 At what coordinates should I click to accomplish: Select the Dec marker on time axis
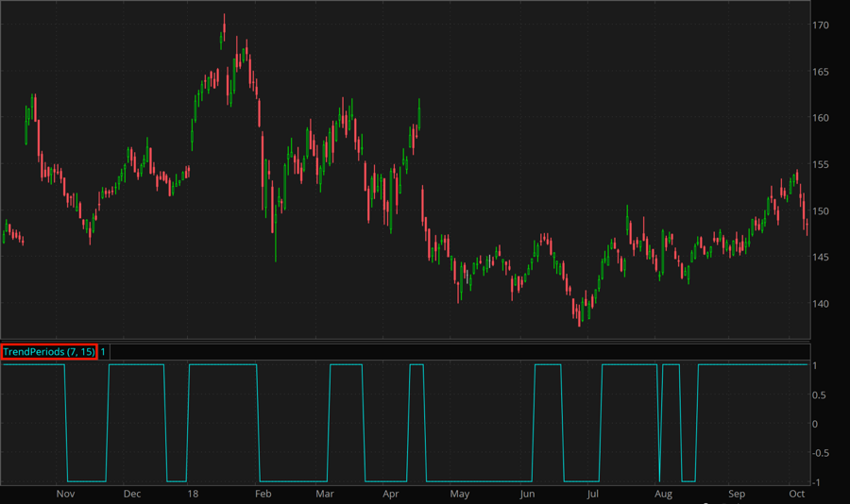pyautogui.click(x=131, y=494)
